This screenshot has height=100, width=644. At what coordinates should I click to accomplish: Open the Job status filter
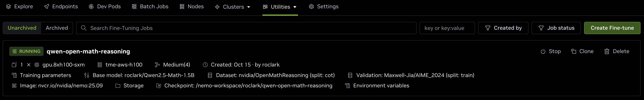tap(556, 28)
